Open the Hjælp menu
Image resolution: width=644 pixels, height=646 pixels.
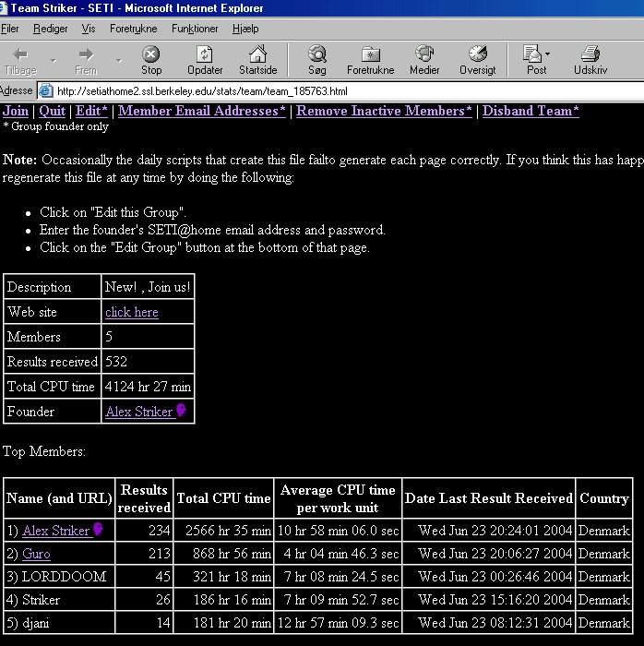pyautogui.click(x=245, y=29)
